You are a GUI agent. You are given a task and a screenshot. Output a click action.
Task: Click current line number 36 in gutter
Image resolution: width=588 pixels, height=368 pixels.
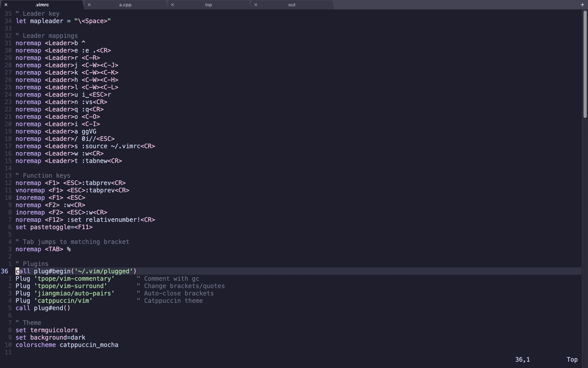(5, 271)
